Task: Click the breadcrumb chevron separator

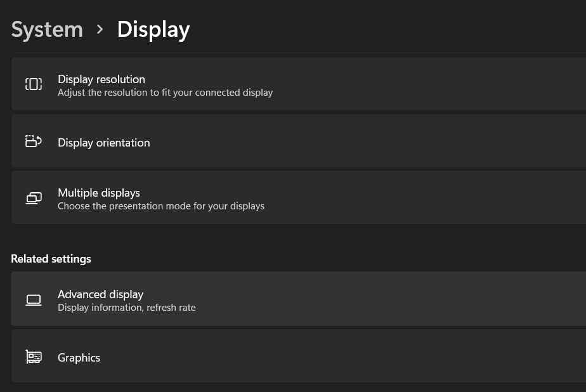Action: tap(100, 30)
